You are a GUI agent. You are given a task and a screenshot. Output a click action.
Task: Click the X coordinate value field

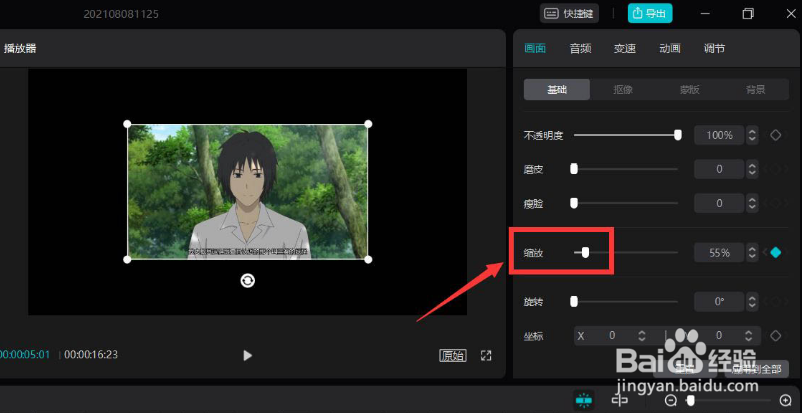click(612, 336)
